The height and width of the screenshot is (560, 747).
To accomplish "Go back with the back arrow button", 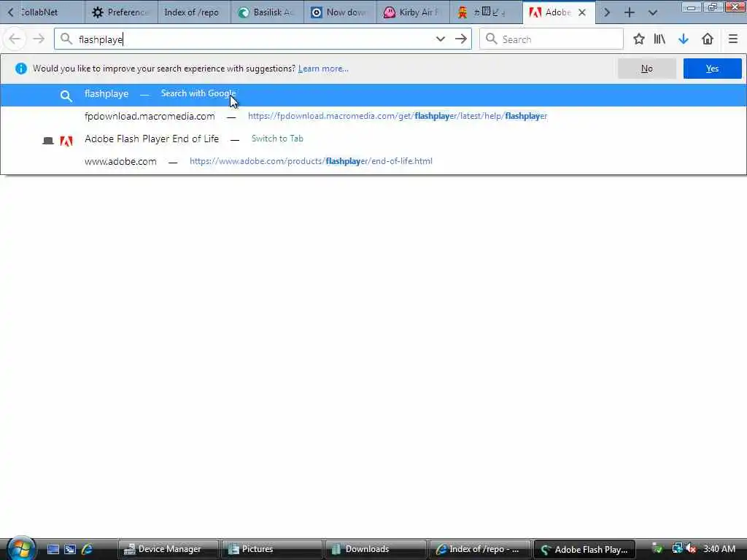I will 15,39.
